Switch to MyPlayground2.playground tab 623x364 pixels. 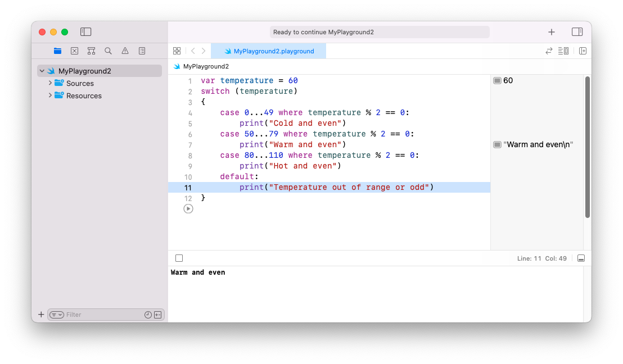tap(269, 51)
